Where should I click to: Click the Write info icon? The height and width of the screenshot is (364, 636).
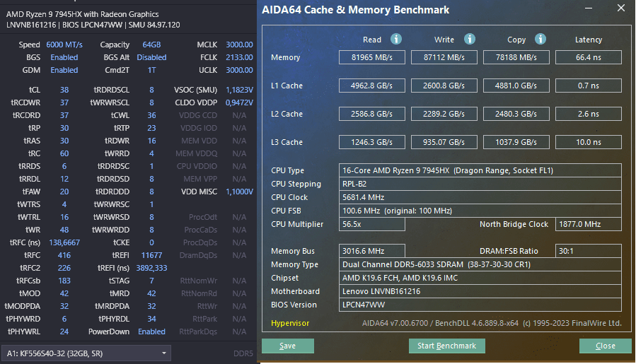[x=469, y=39]
